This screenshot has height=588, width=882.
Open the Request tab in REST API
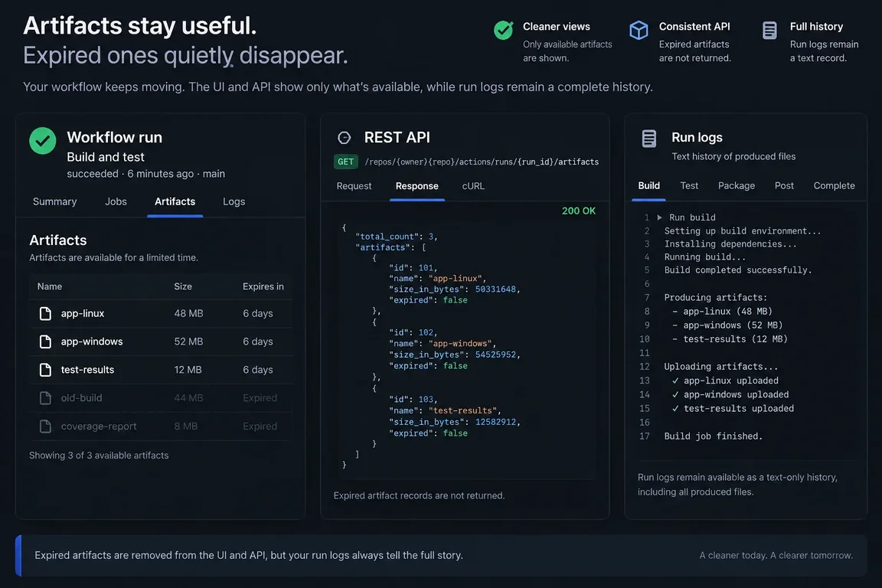(354, 186)
